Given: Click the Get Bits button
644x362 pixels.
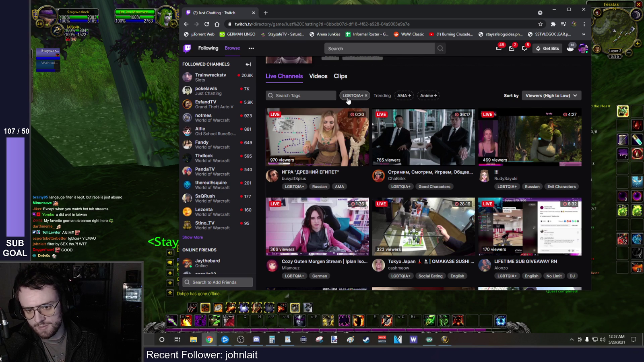Looking at the screenshot, I should [547, 49].
